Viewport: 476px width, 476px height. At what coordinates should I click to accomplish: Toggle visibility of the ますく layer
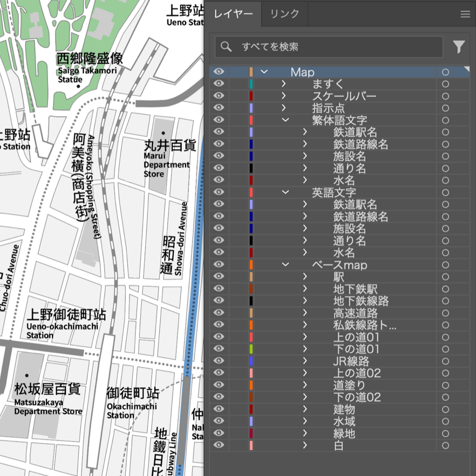pyautogui.click(x=218, y=83)
